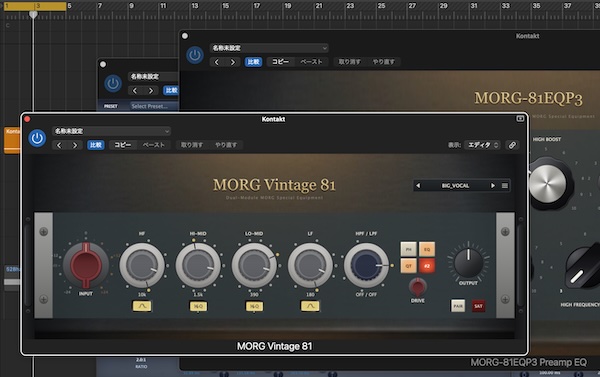Click the HI-MID band knob

click(x=198, y=265)
